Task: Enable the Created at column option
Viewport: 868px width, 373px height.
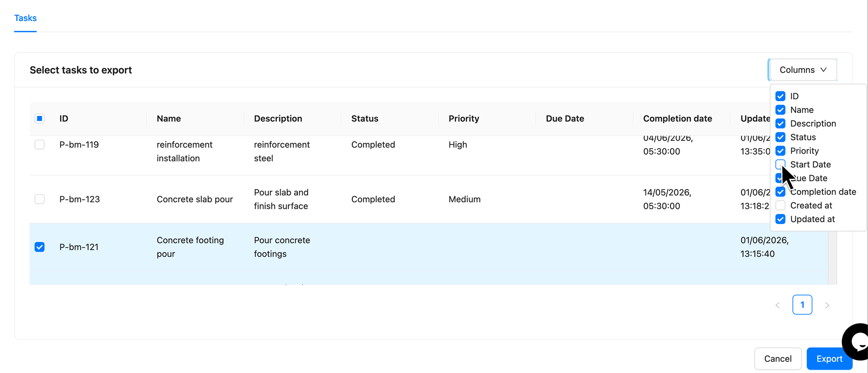Action: point(780,205)
